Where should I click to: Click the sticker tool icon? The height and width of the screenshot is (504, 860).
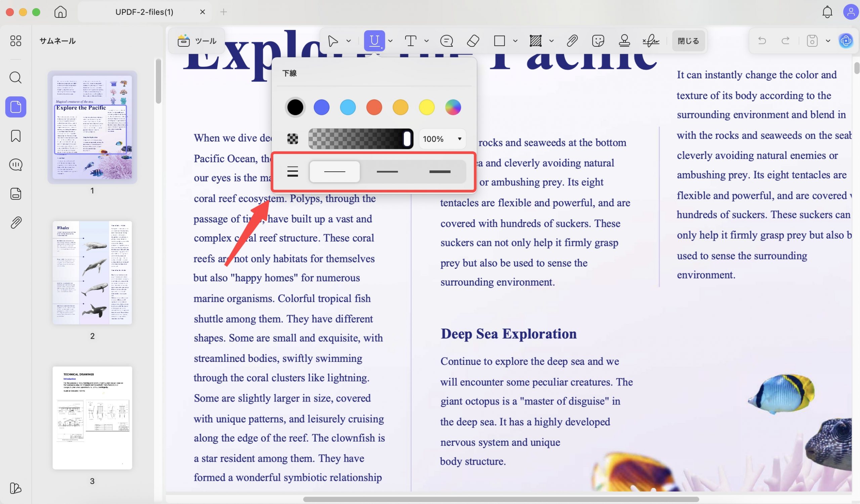click(598, 41)
